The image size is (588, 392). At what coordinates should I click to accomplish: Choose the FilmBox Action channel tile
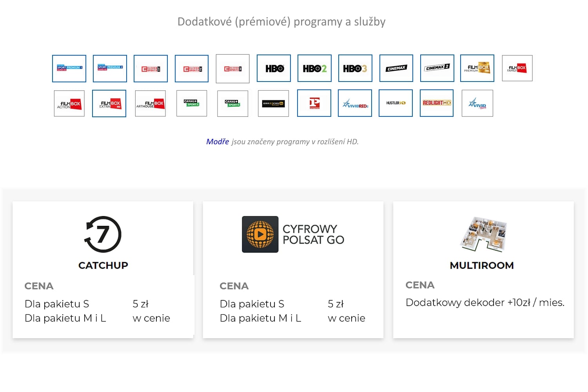pyautogui.click(x=69, y=103)
